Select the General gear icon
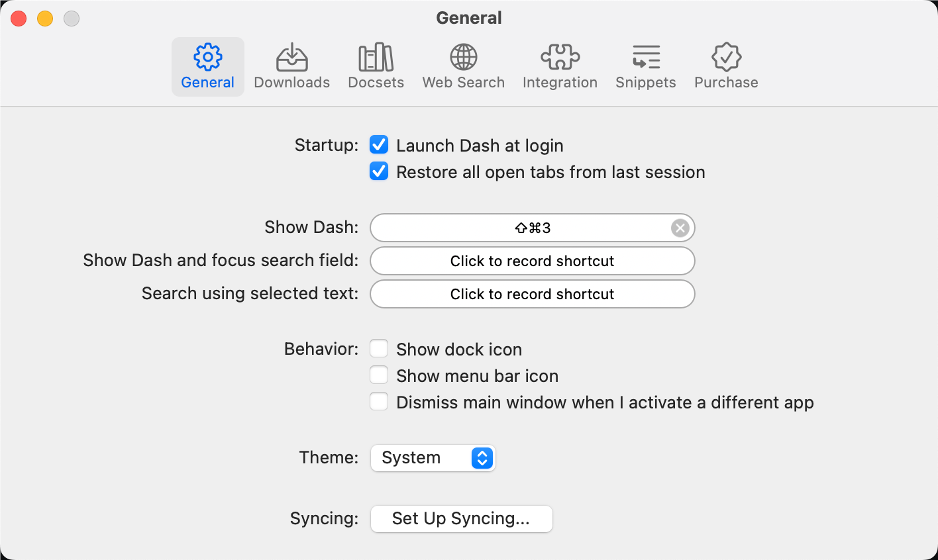Viewport: 938px width, 560px height. coord(208,58)
